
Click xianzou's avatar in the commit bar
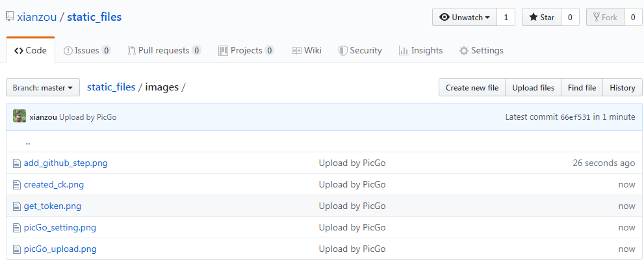pos(19,117)
